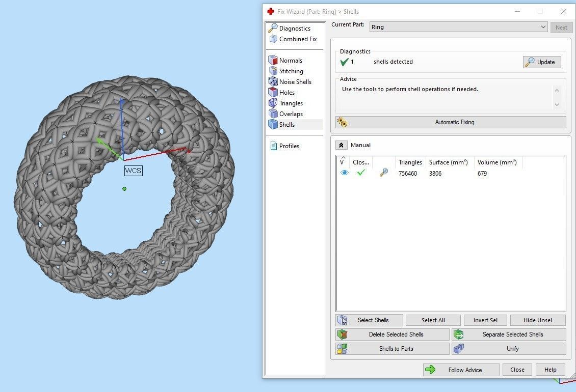Click the Close button at dialog bottom
The width and height of the screenshot is (576, 392).
[x=517, y=370]
